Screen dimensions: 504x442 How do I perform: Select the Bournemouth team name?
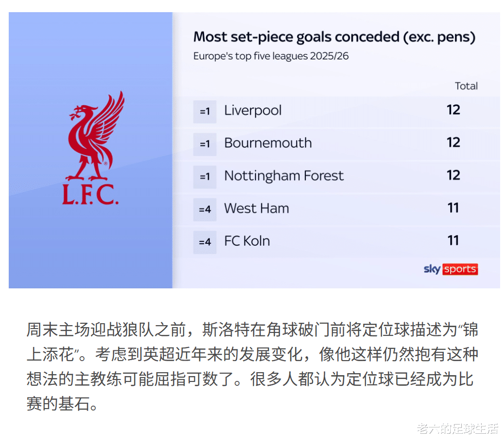pos(268,143)
